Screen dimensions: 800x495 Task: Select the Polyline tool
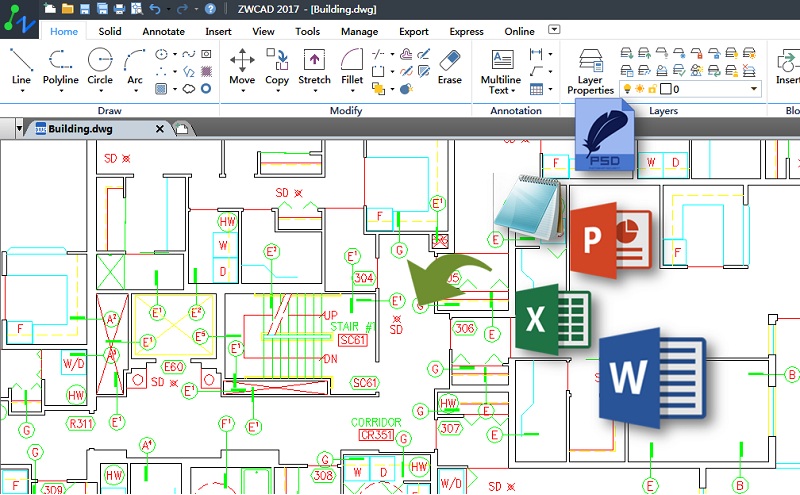click(61, 66)
